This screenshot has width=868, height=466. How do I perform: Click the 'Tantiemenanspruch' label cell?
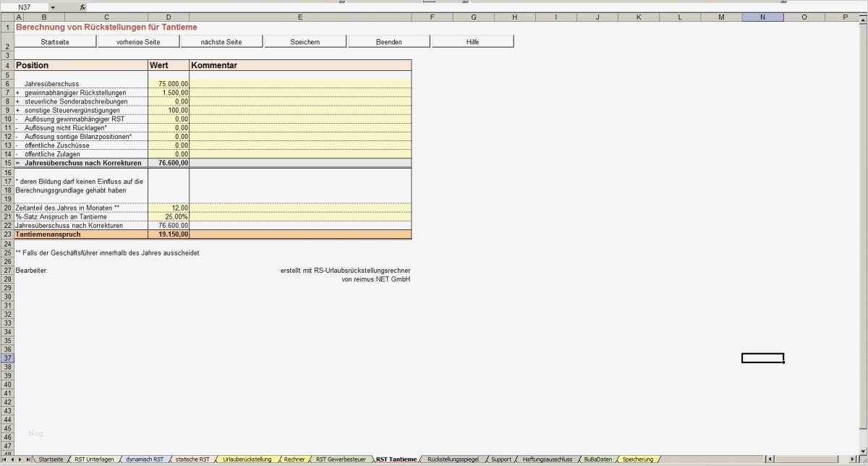coord(81,234)
